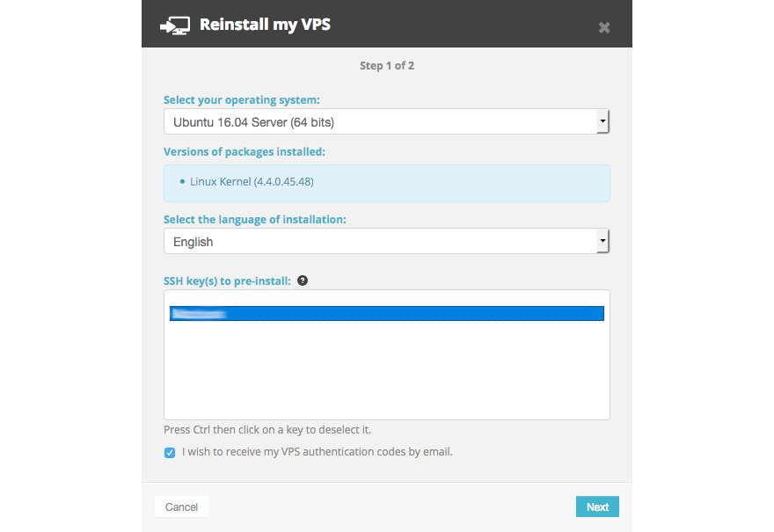This screenshot has height=532, width=774.
Task: Click the Step 1 of 2 header
Action: (387, 65)
